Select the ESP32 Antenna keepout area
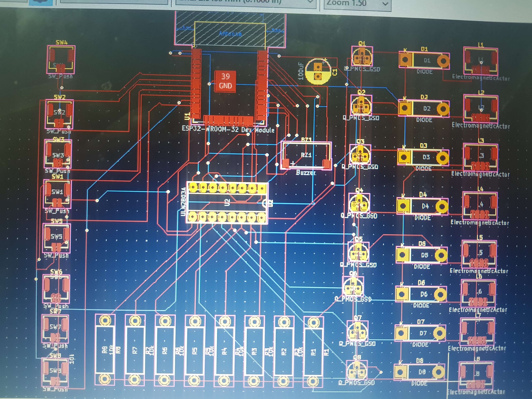This screenshot has height=399, width=532. tap(230, 30)
